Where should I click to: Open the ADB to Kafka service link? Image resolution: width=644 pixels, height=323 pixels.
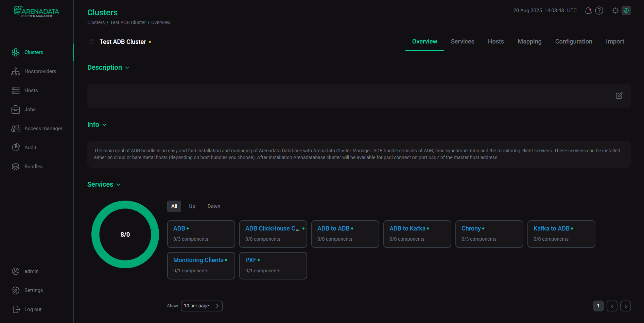(407, 228)
